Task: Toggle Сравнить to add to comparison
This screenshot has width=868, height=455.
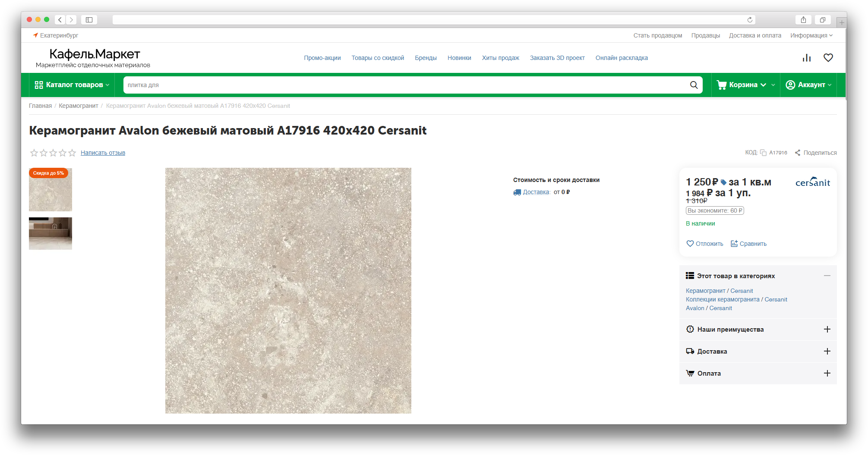Action: [x=748, y=244]
